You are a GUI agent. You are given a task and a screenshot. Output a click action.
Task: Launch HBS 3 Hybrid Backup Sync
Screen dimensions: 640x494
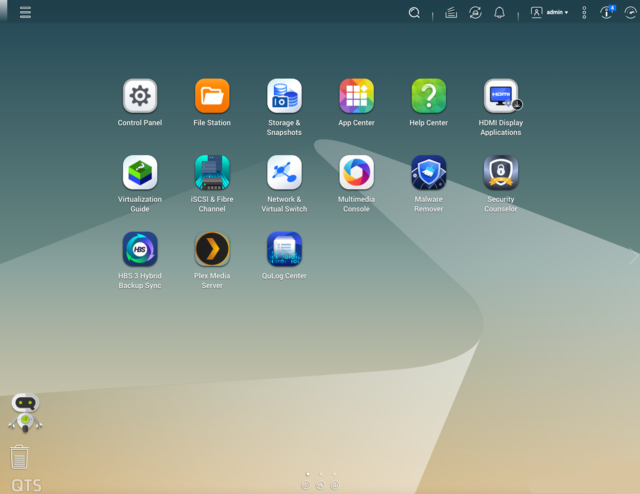(x=140, y=249)
